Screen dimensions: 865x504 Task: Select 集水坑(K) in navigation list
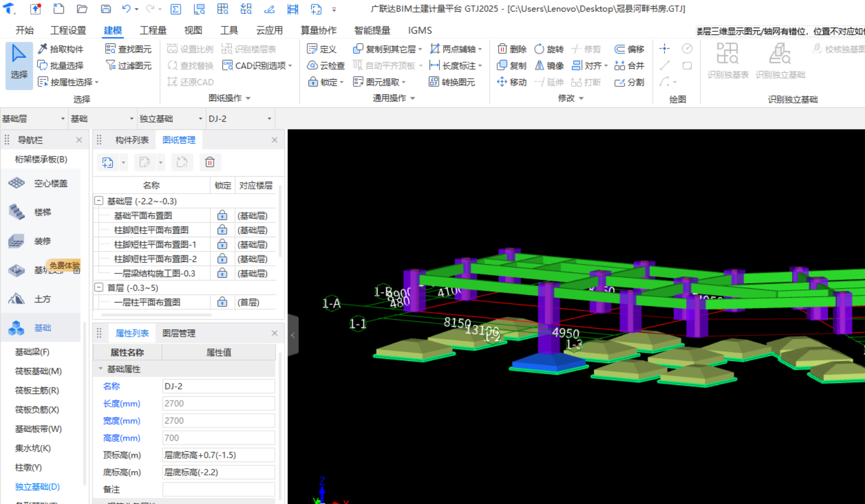coord(32,448)
